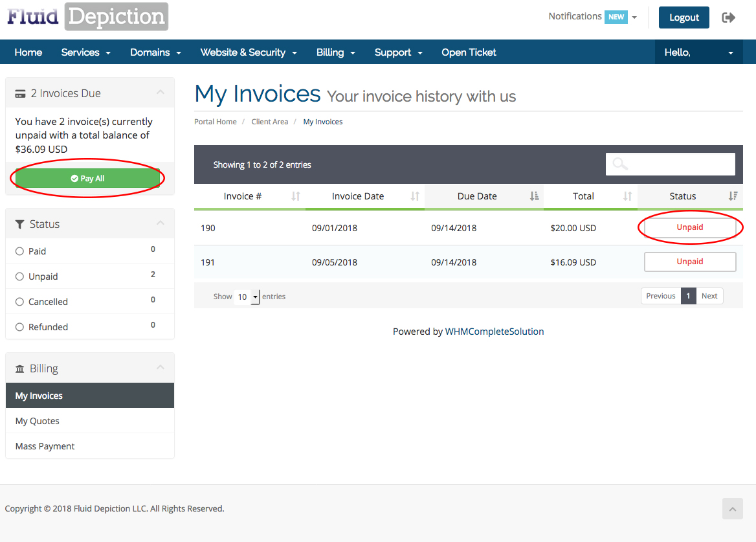
Task: Click the $16.09 USD total cell
Action: click(x=573, y=262)
